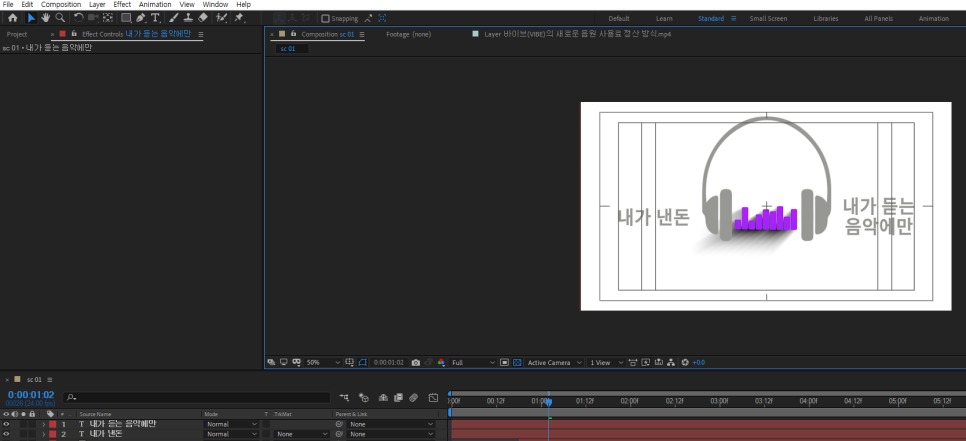
Task: Switch to the All Panels workspace
Action: 878,18
